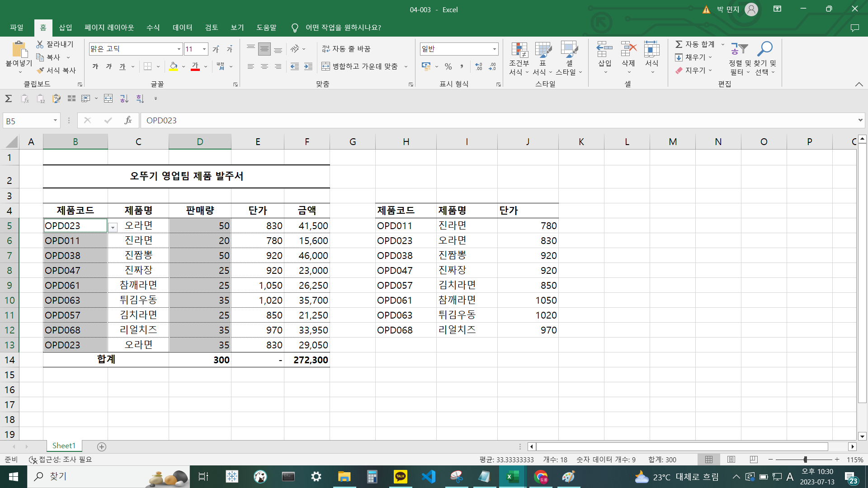Image resolution: width=868 pixels, height=488 pixels.
Task: Decrease font size with smaller 가 icon
Action: coord(230,49)
